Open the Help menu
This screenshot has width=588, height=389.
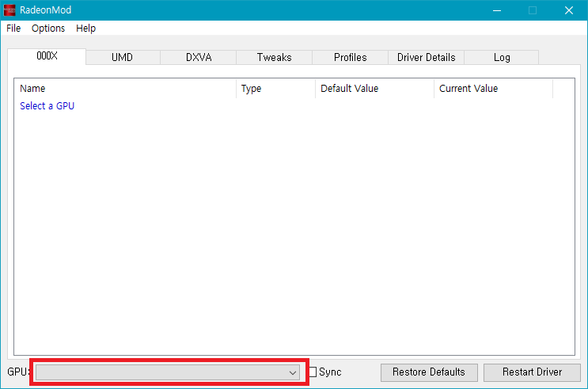85,28
